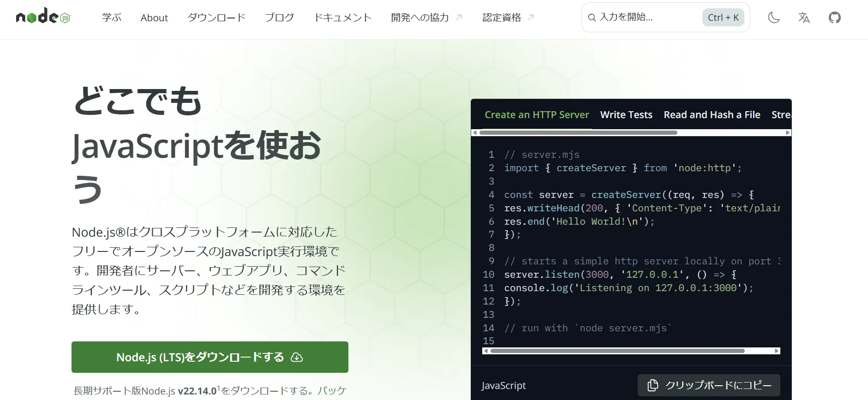Click external arrow beside 開発への協力
This screenshot has width=868, height=400.
[459, 18]
